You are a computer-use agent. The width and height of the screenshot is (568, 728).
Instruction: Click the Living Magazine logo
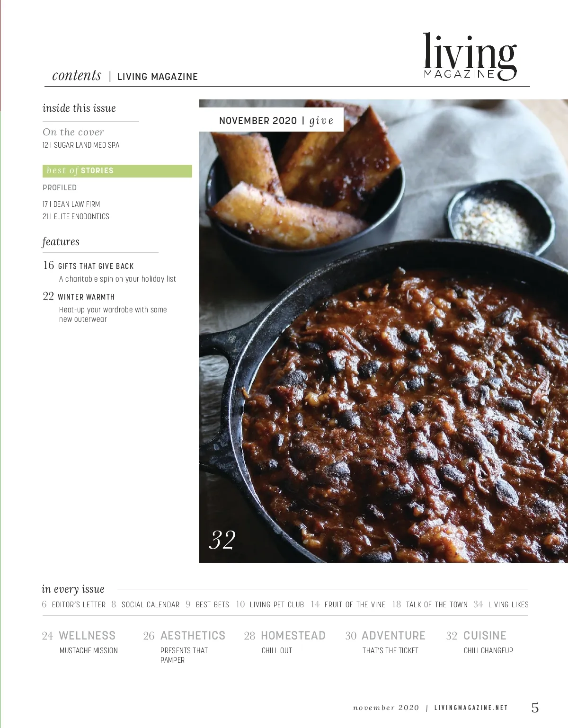point(470,56)
